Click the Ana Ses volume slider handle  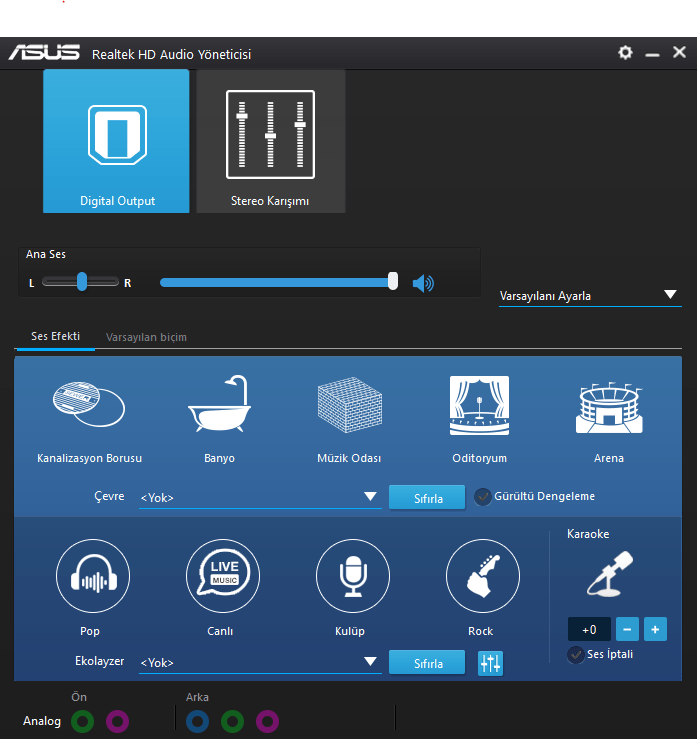(x=393, y=281)
